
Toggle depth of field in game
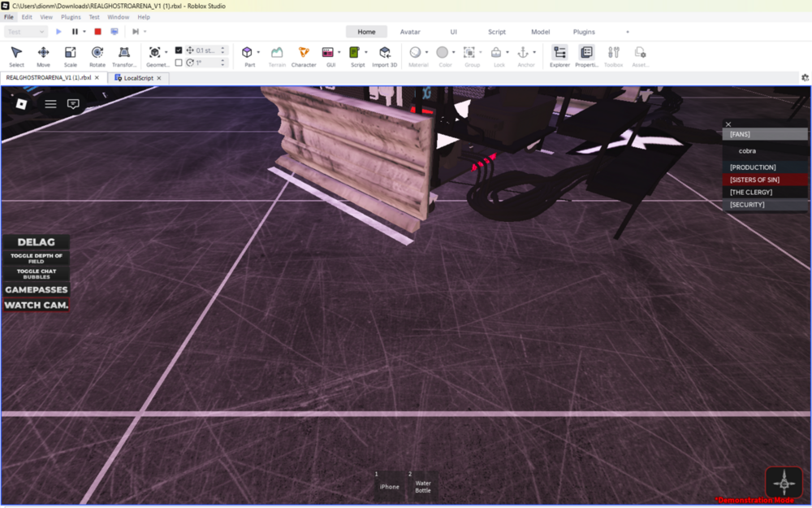click(x=37, y=258)
